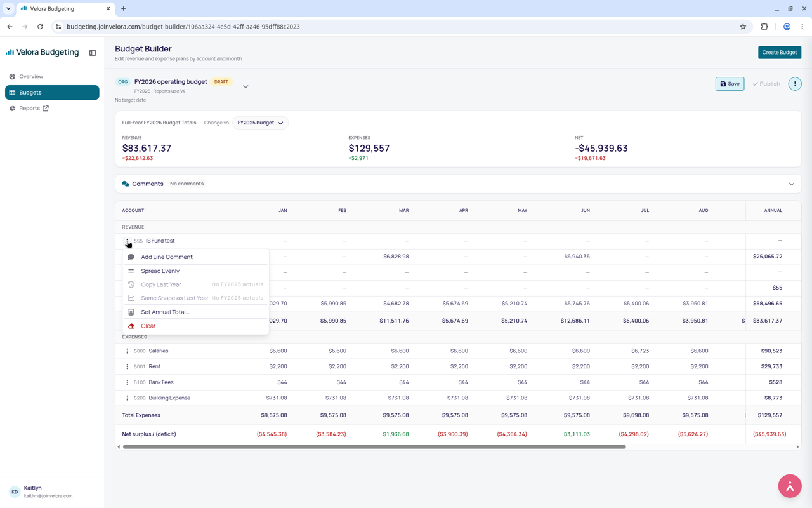
Task: Click the left scroll arrow of the table
Action: pyautogui.click(x=119, y=447)
